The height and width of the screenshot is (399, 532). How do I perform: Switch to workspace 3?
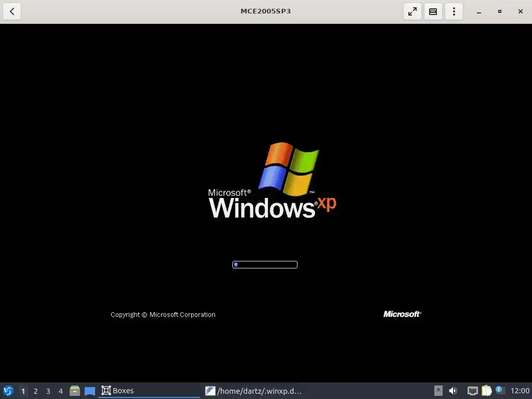48,391
